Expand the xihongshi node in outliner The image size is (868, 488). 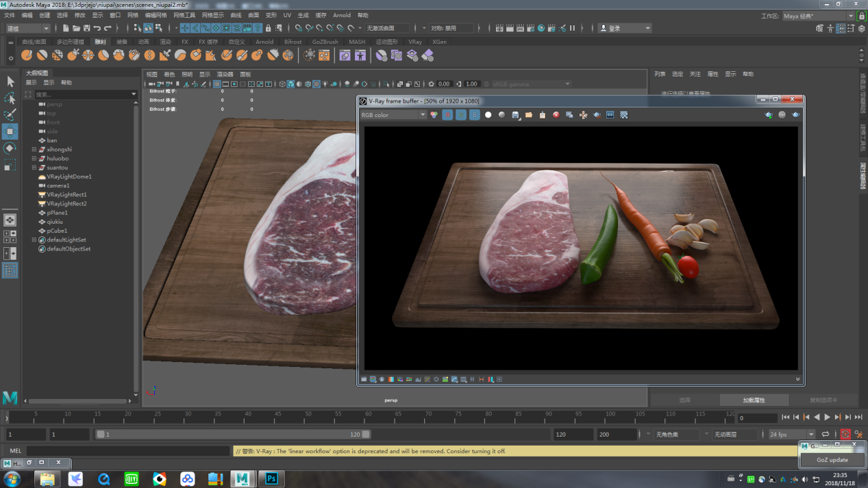pyautogui.click(x=34, y=149)
